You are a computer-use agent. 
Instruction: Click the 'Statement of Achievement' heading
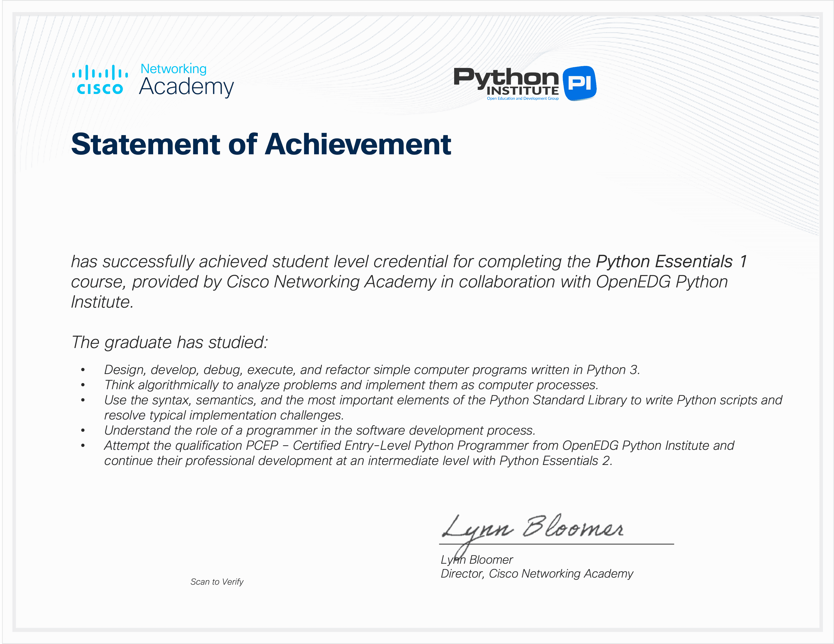tap(261, 144)
